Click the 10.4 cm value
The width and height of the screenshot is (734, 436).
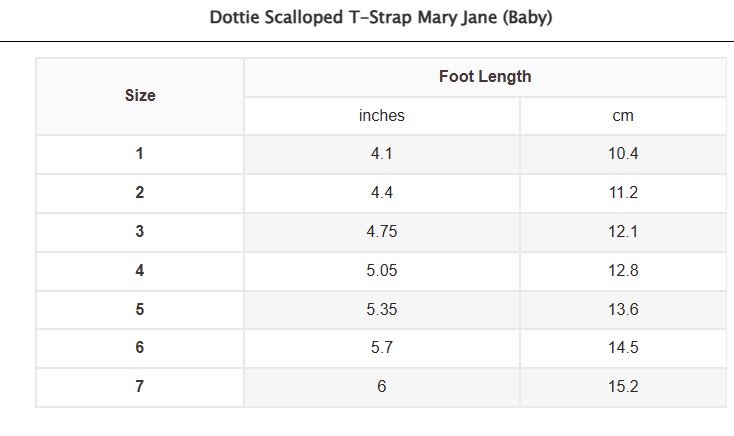[623, 155]
